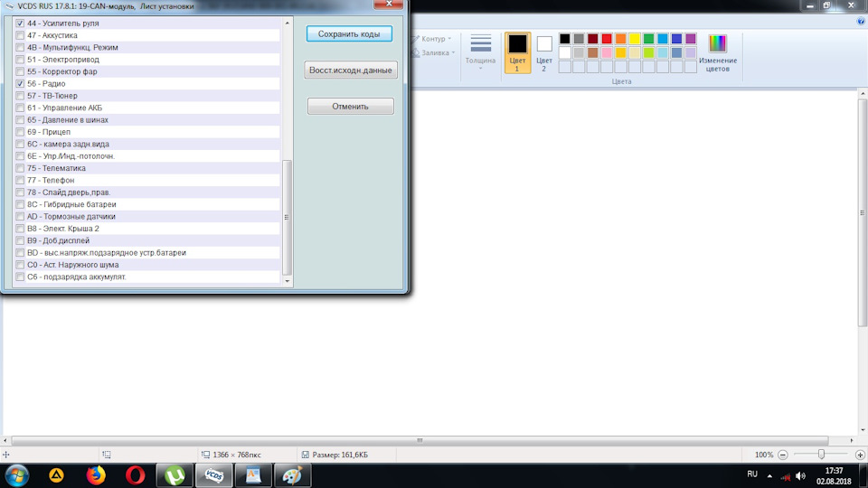Check the 55 - Корректор фар checkbox
The image size is (868, 488).
[x=20, y=72]
